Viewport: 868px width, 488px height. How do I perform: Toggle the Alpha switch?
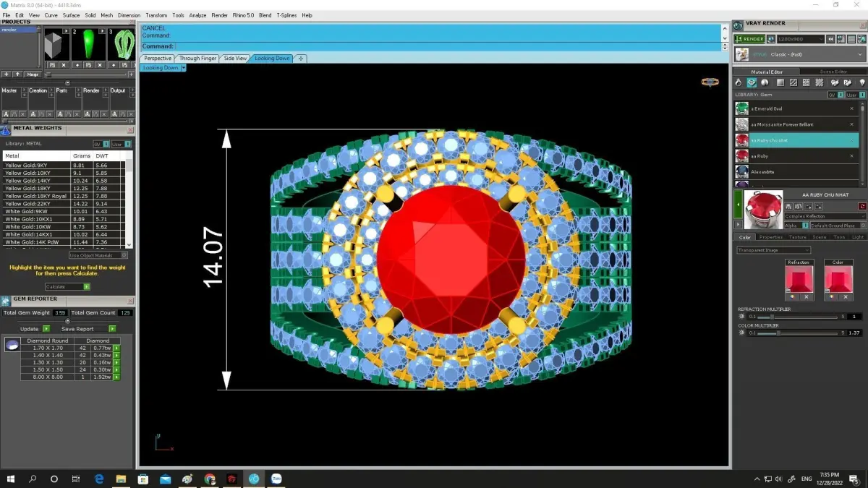796,226
